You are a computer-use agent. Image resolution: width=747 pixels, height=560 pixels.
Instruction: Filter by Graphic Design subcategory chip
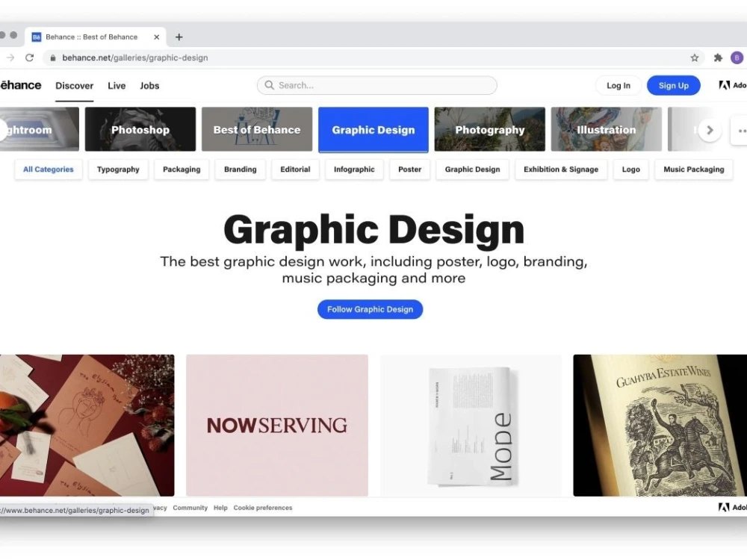(x=473, y=169)
